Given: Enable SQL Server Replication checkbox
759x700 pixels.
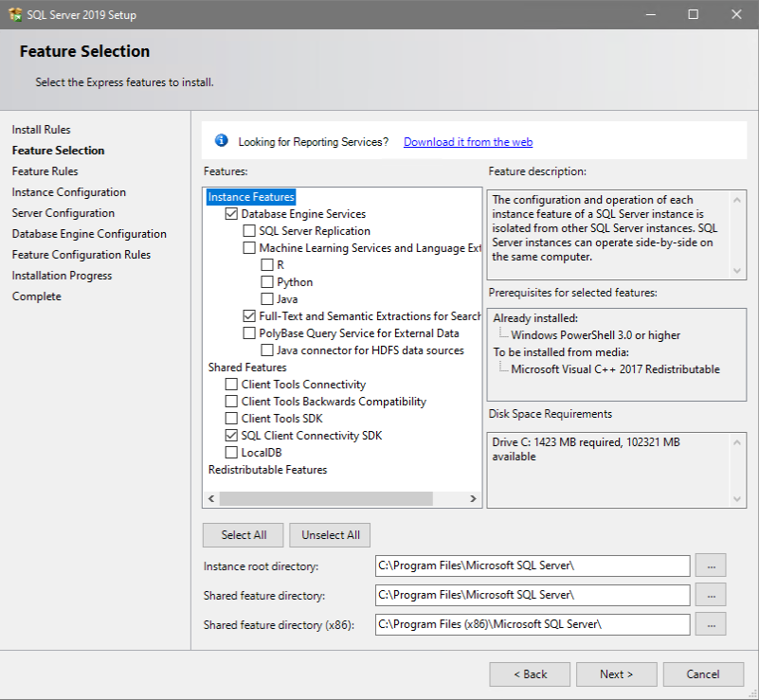Looking at the screenshot, I should pyautogui.click(x=249, y=231).
